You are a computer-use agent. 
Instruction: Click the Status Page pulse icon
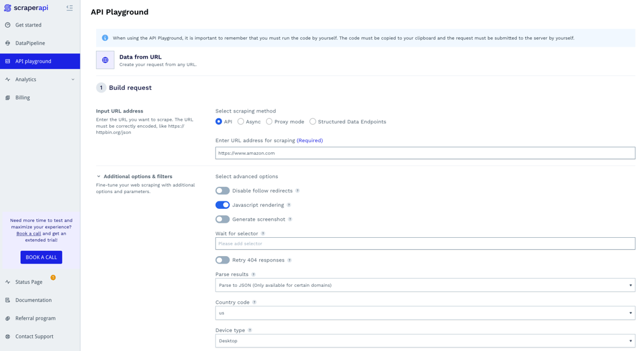[x=8, y=282]
